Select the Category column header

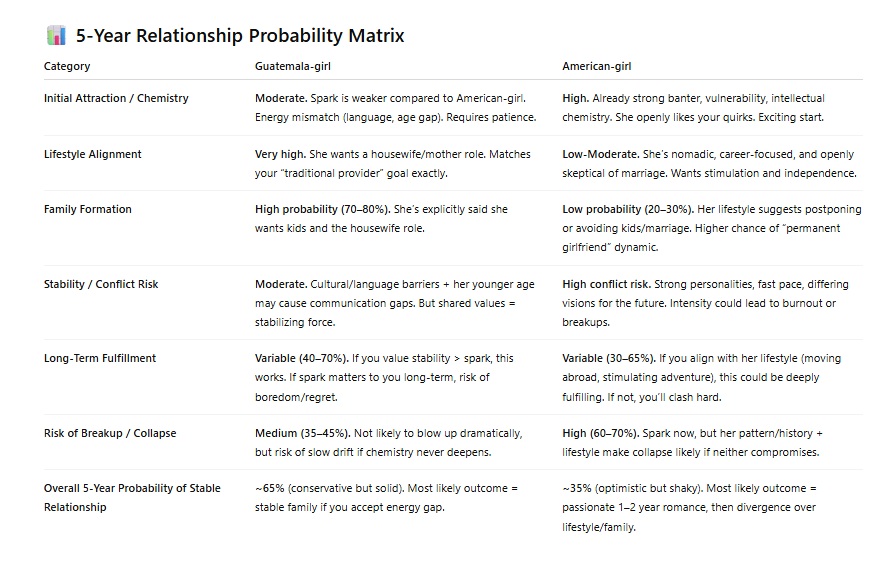point(67,66)
